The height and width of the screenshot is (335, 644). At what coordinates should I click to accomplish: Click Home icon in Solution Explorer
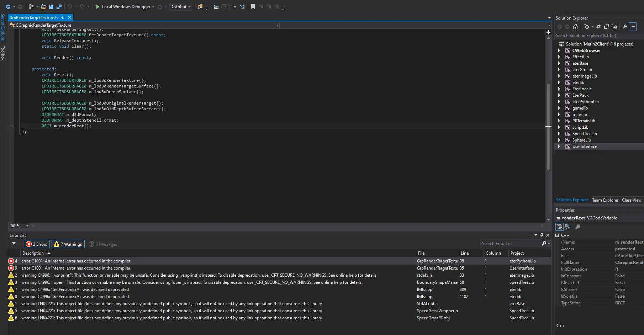tap(575, 27)
